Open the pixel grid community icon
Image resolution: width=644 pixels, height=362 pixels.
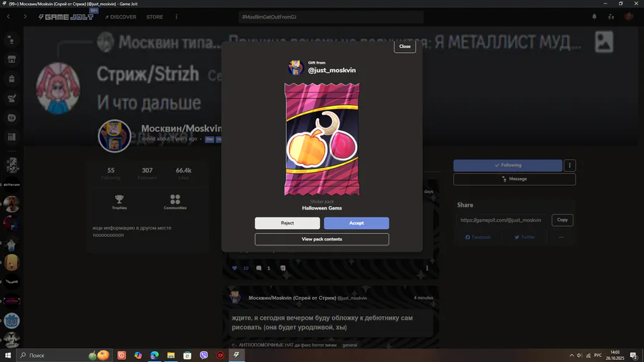12,165
